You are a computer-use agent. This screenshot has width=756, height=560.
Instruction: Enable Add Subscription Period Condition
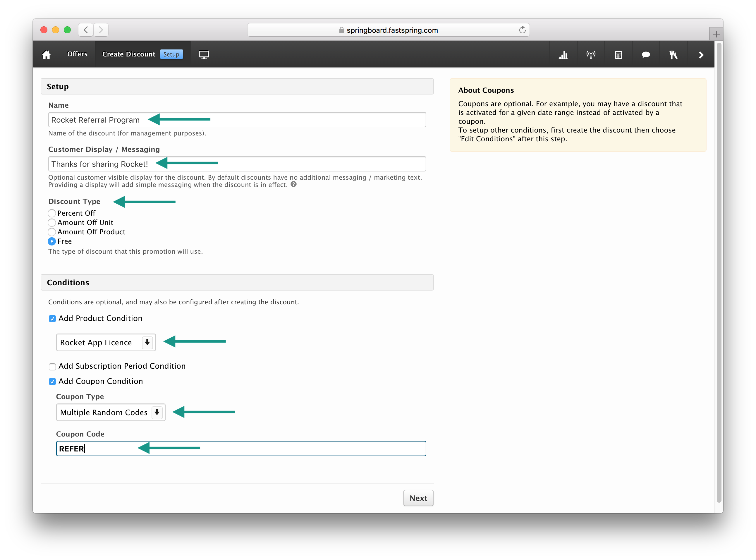(x=52, y=366)
